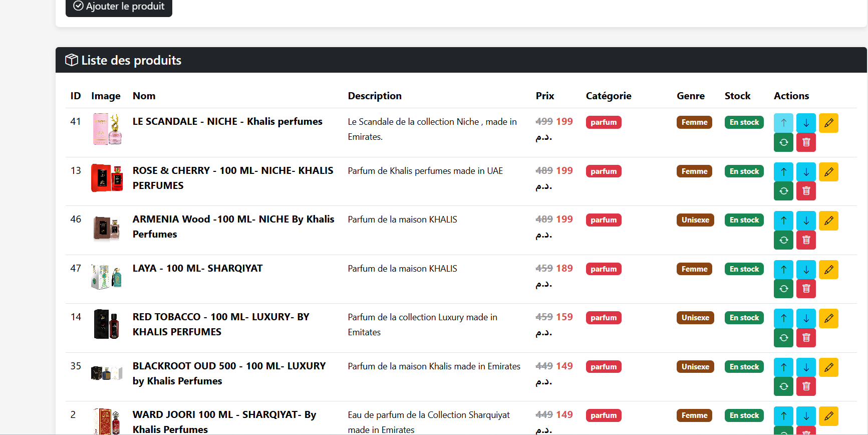Screen dimensions: 868x435
Task: Move WARD JOORI product down
Action: 806,416
